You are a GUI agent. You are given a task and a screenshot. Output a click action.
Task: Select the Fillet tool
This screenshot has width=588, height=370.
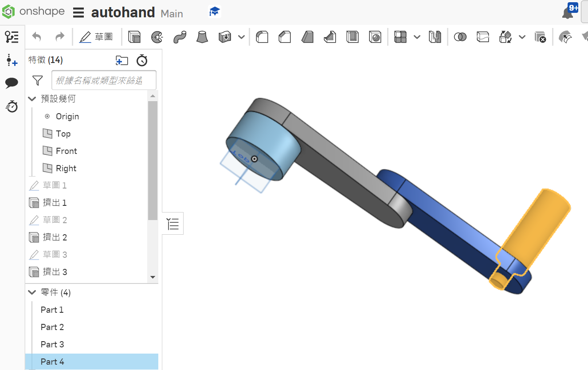[262, 37]
